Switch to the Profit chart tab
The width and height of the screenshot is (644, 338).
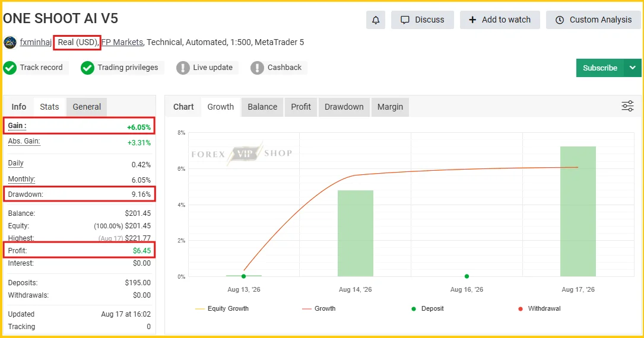(301, 107)
